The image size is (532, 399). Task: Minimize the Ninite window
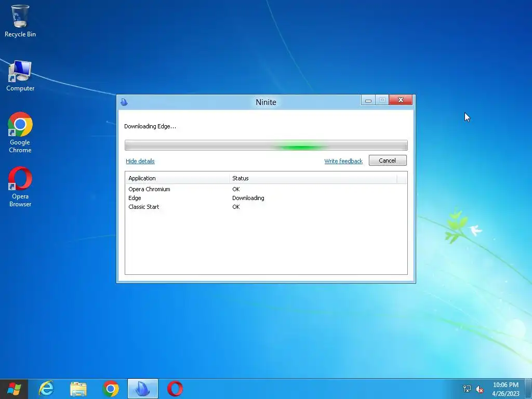(x=368, y=100)
